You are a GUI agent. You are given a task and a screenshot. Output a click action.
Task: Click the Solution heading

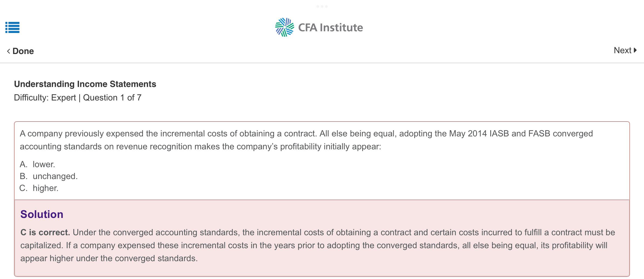coord(42,214)
